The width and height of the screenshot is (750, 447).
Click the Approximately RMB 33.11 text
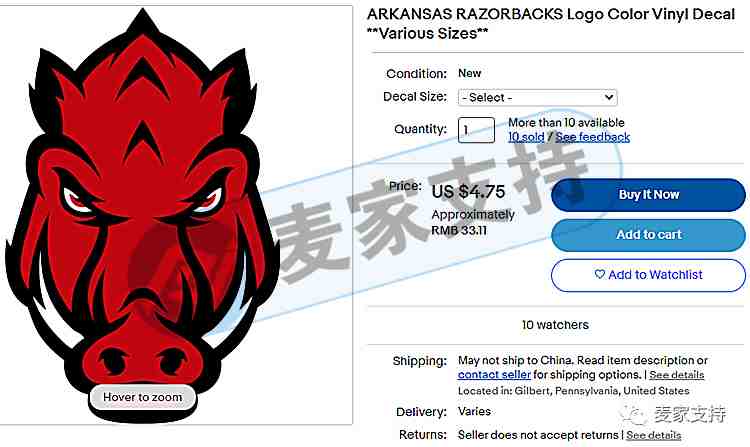pos(473,222)
